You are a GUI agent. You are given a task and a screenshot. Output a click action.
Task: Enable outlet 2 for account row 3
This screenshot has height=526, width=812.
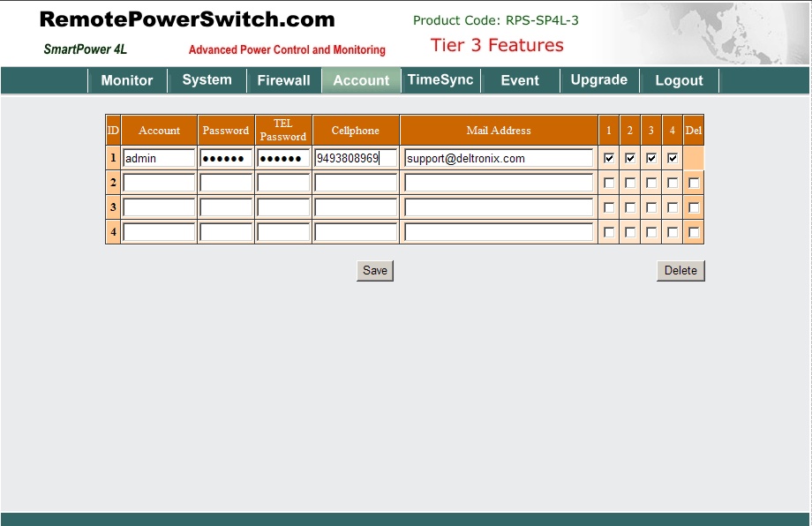(630, 207)
